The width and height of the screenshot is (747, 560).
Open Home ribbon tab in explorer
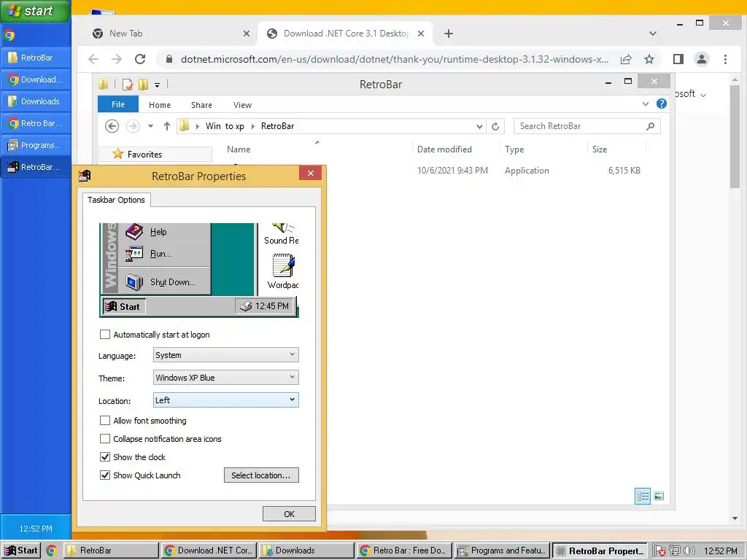click(x=160, y=105)
